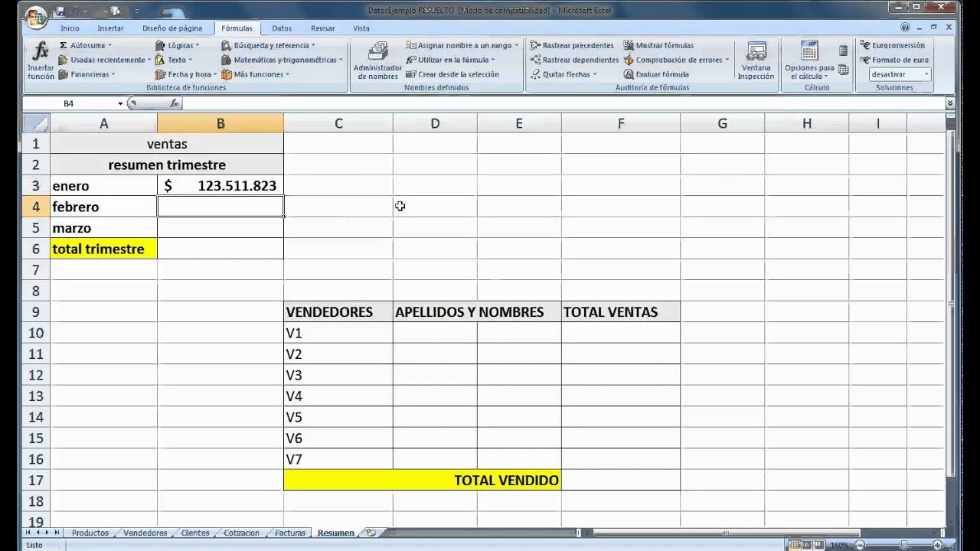Switch to the Datos ribbon tab
Viewport: 980px width, 551px height.
pyautogui.click(x=282, y=28)
